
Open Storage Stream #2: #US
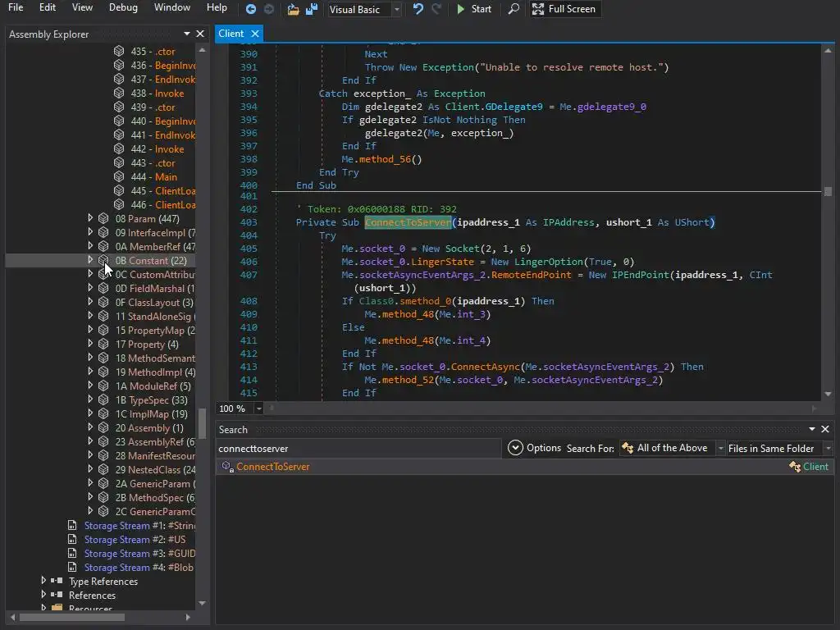click(135, 540)
